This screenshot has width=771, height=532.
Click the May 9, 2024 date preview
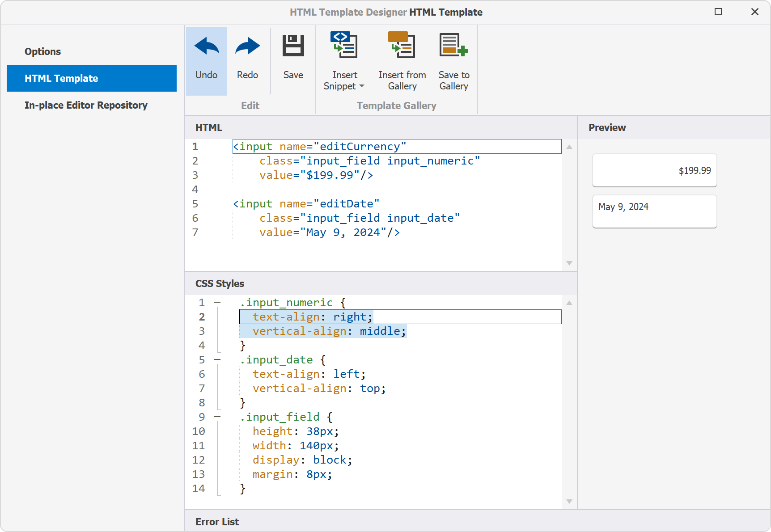coord(654,211)
